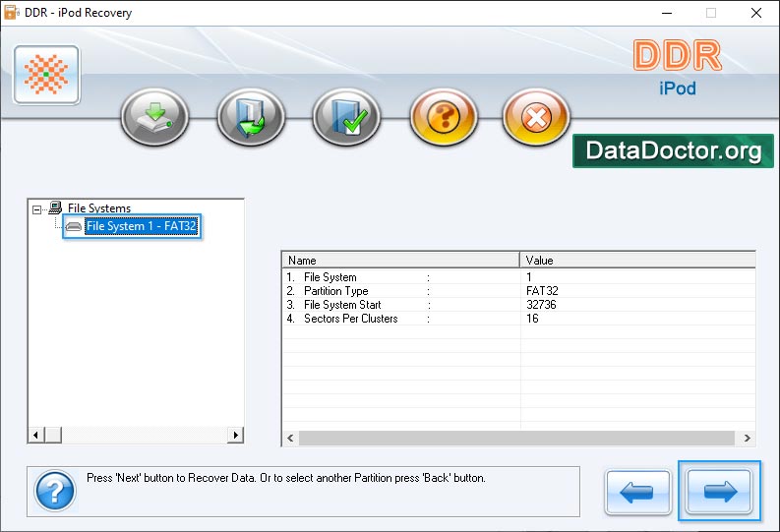Click the Next arrow button

click(719, 492)
